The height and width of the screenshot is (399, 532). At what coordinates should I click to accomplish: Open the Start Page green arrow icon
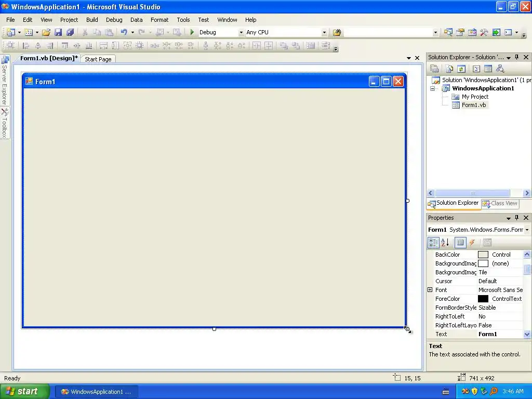click(x=496, y=32)
